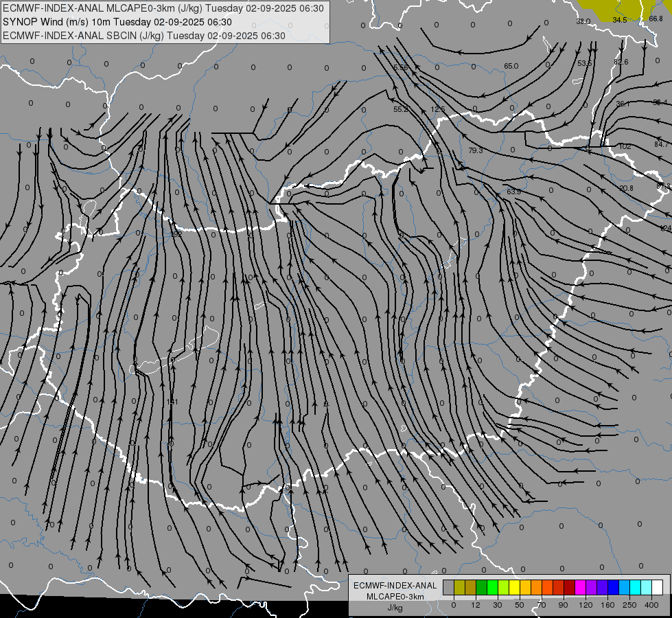The image size is (672, 618).
Task: Click the legend unit 'J/kg'
Action: tap(395, 608)
